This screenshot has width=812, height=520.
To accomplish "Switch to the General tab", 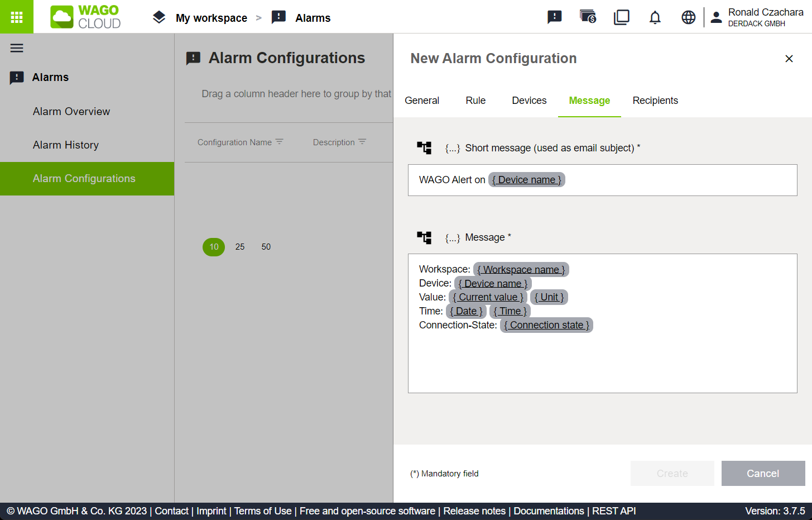I will 422,101.
